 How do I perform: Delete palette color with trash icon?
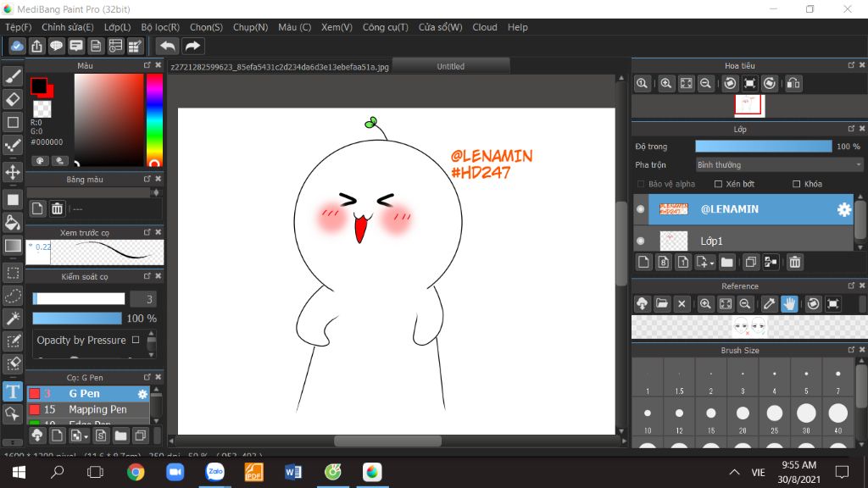pos(57,208)
